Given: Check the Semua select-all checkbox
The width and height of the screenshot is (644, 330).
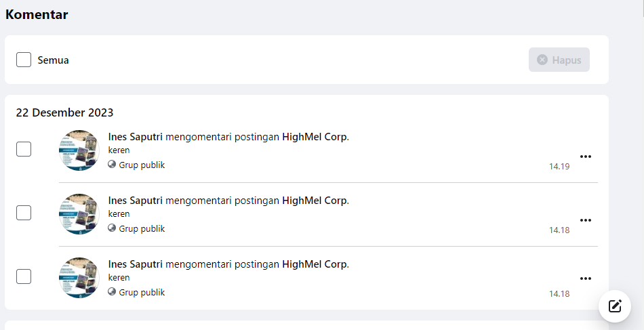Looking at the screenshot, I should point(24,60).
